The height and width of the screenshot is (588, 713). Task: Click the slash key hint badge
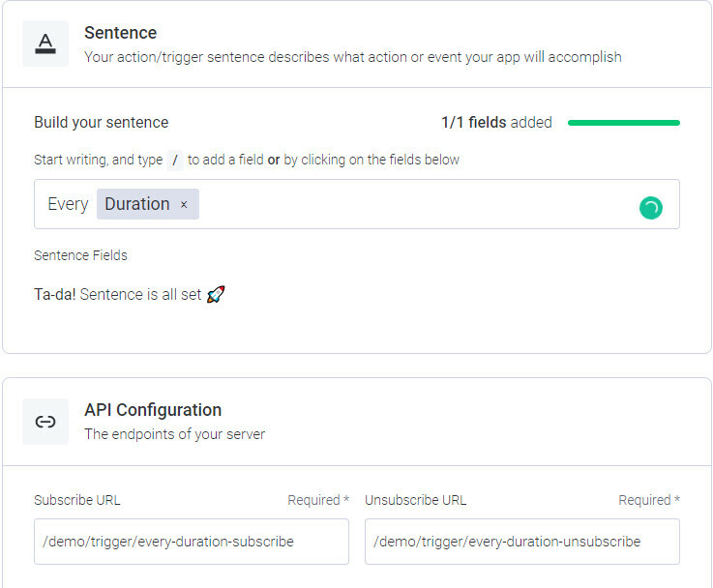(x=175, y=160)
